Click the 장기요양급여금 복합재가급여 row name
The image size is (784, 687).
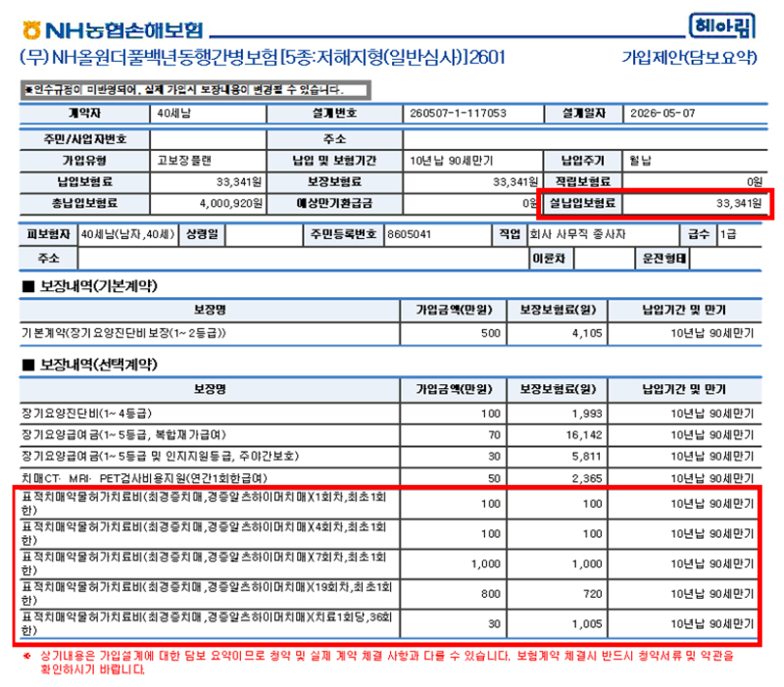[123, 435]
